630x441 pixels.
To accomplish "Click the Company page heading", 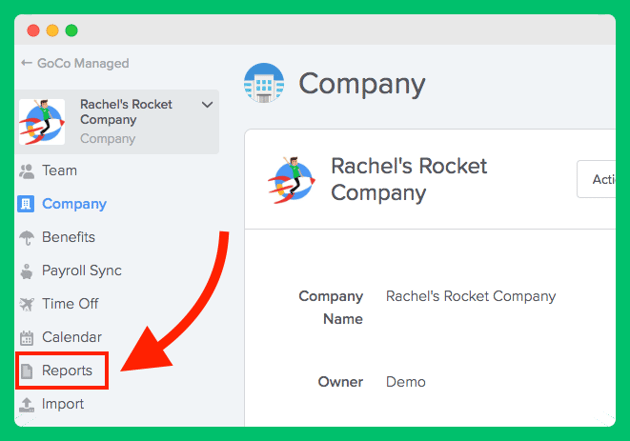I will [362, 84].
